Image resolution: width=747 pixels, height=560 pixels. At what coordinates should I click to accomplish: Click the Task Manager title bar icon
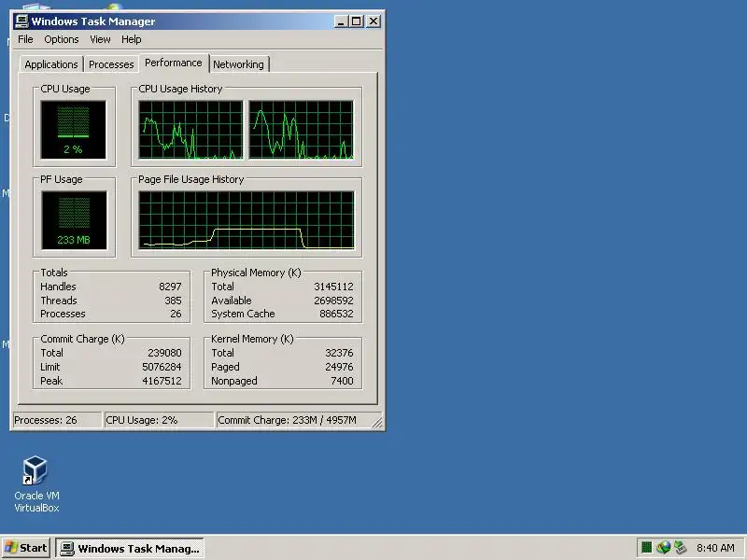(21, 21)
